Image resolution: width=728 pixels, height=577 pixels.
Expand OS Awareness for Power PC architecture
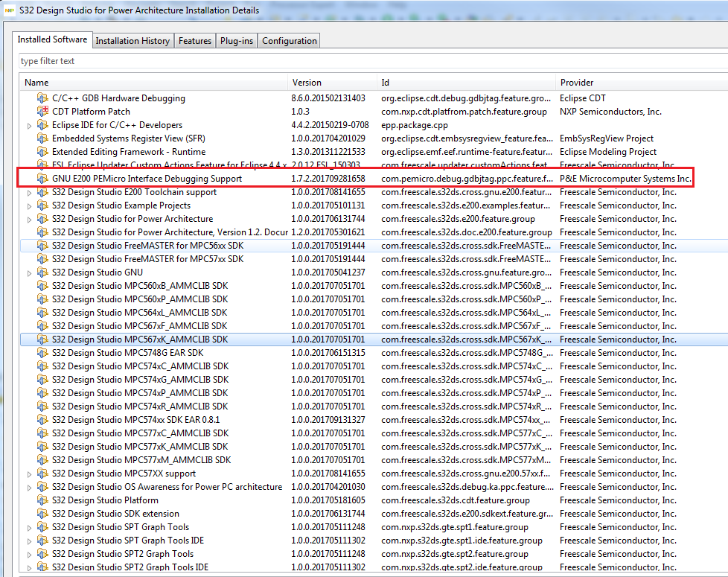pyautogui.click(x=29, y=488)
